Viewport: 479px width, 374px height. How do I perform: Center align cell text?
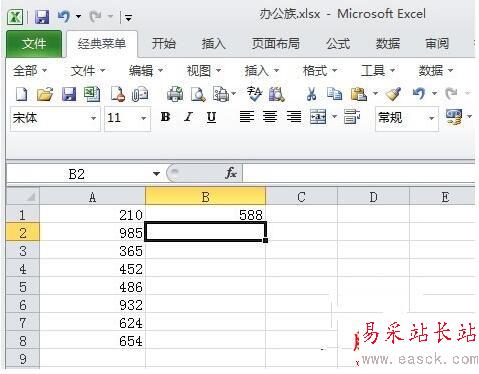coord(270,117)
